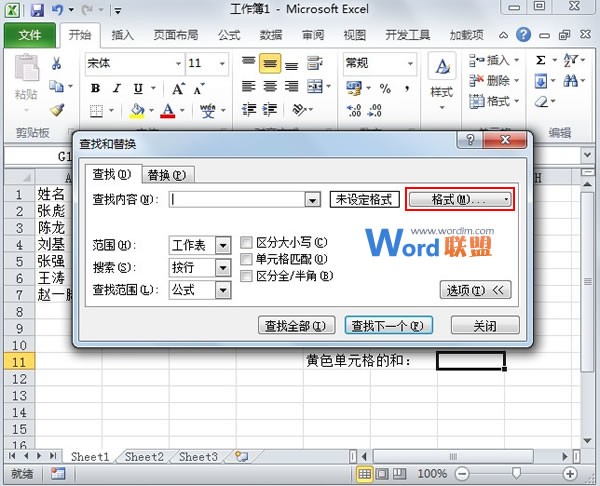
Task: Apply Italic formatting from the ribbon
Action: (x=117, y=88)
